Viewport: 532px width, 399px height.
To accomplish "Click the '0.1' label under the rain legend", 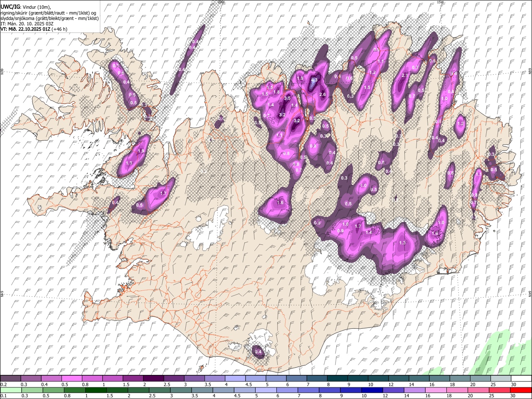I will tap(4, 396).
